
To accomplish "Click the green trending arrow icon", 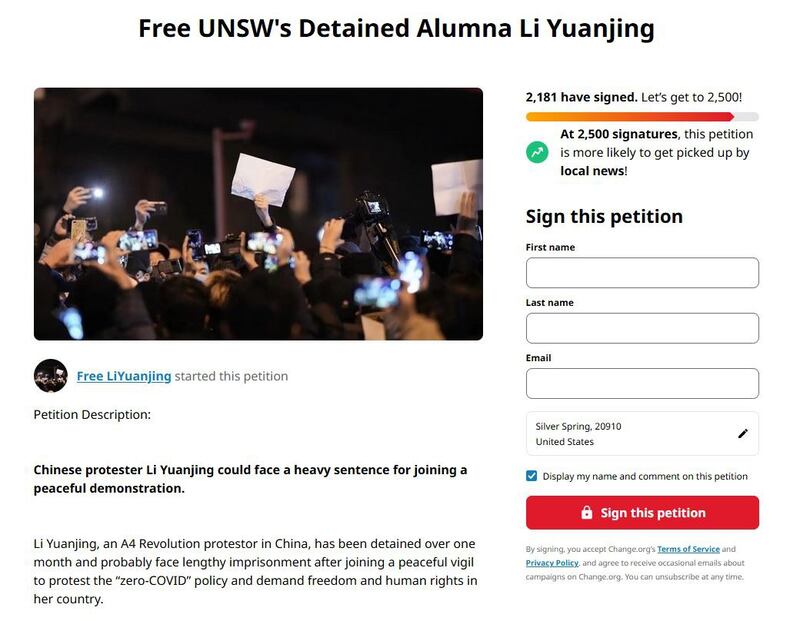I will tap(538, 152).
